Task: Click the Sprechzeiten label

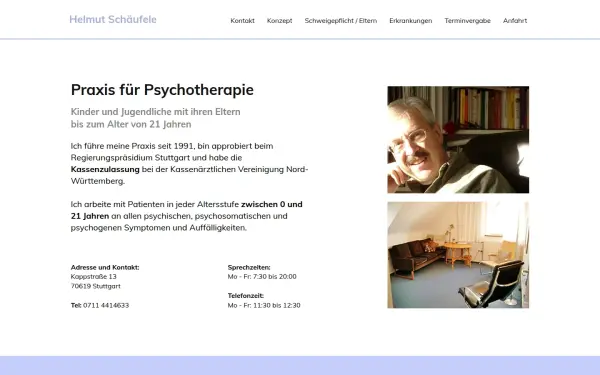Action: coord(249,267)
